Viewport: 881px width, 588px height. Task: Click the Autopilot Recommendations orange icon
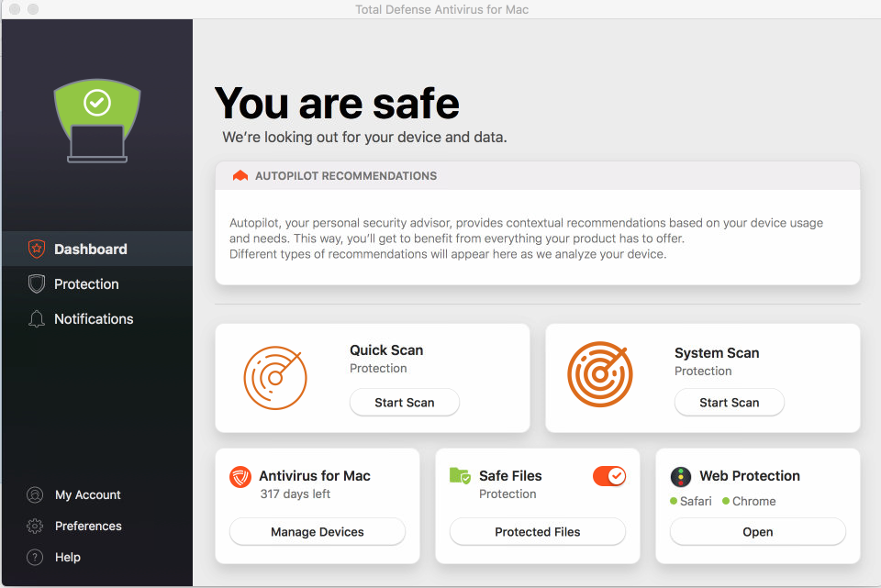tap(240, 176)
